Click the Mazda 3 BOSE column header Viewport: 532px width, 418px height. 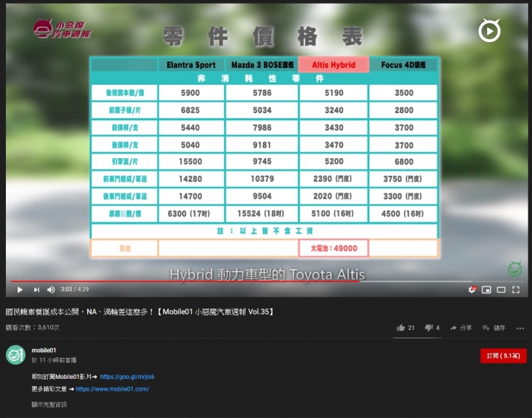point(262,65)
